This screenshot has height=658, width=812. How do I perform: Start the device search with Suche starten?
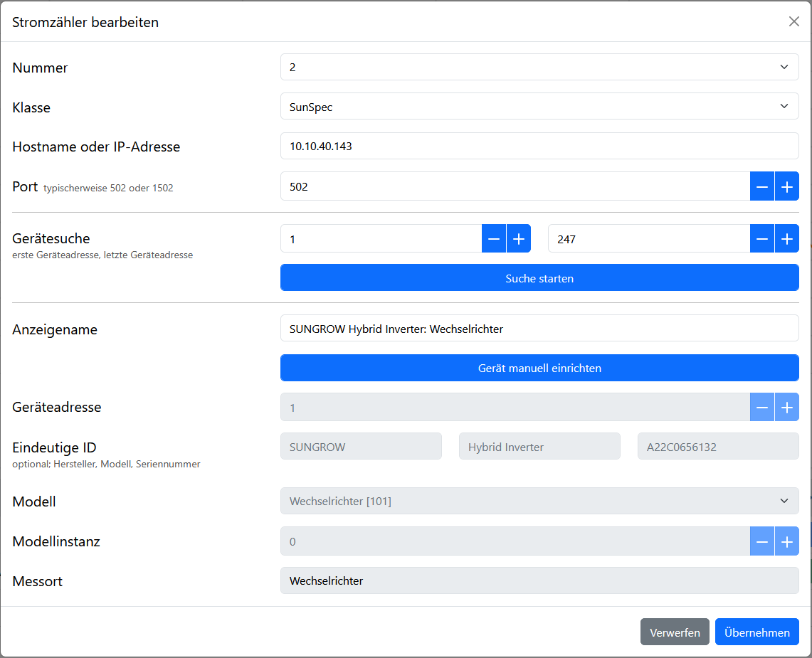tap(539, 278)
